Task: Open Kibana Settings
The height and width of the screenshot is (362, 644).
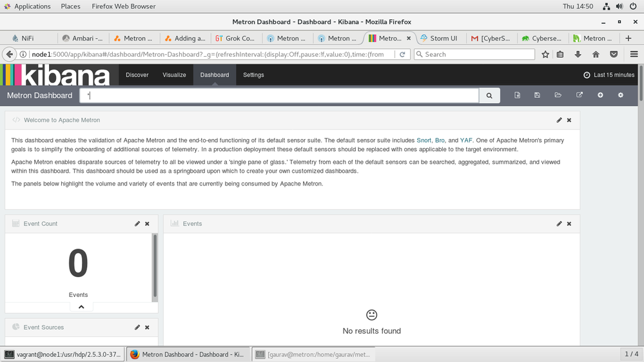Action: 253,75
